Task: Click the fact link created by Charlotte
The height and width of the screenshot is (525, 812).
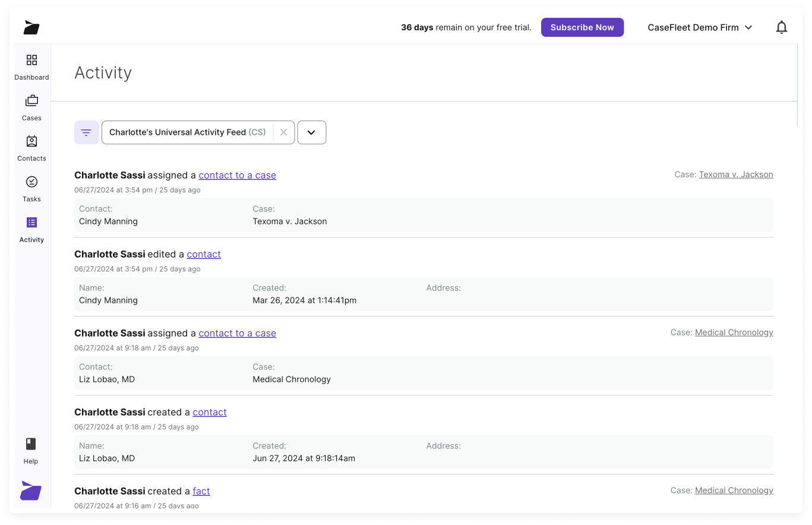Action: tap(201, 491)
